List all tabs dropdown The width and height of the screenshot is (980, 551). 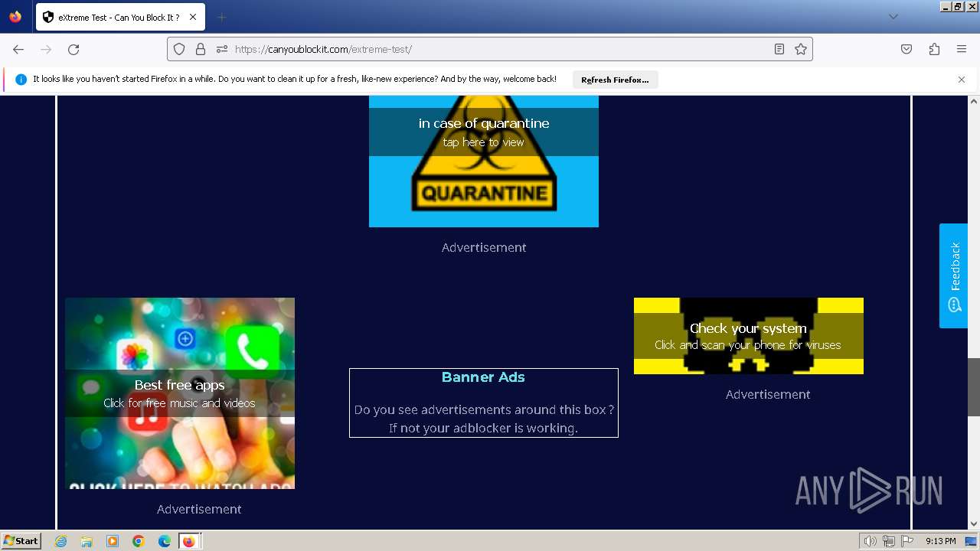[893, 17]
